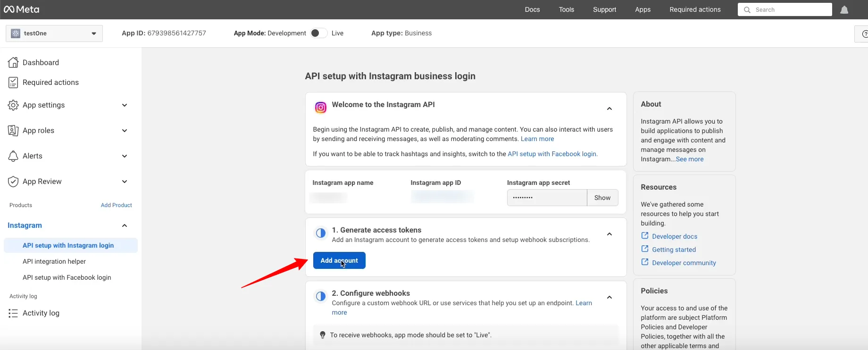Viewport: 868px width, 350px height.
Task: Click the Instagram app name label
Action: [343, 183]
